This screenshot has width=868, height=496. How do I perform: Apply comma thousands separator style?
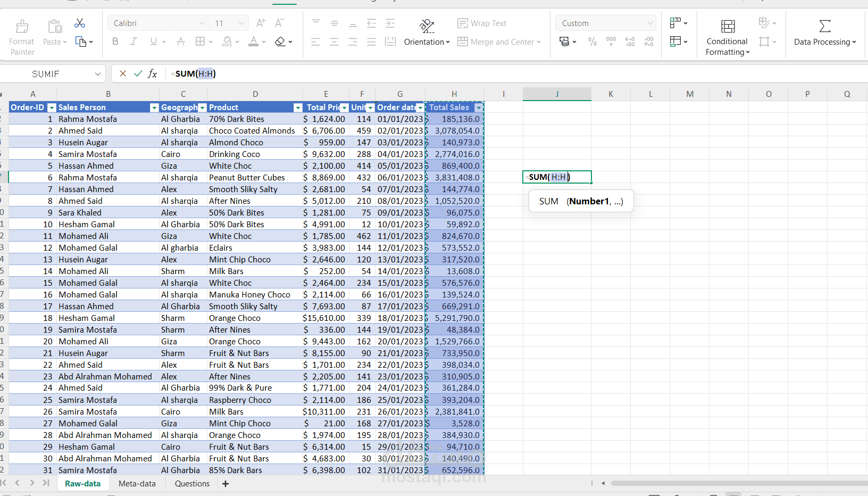[x=611, y=42]
